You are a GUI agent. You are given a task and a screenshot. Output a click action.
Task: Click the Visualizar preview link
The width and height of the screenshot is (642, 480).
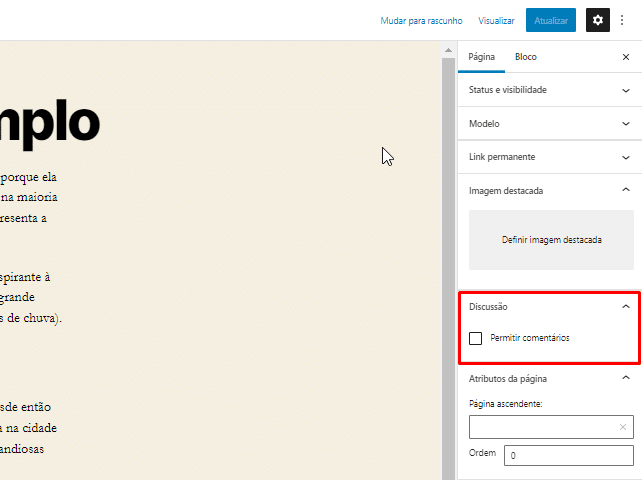pos(496,20)
